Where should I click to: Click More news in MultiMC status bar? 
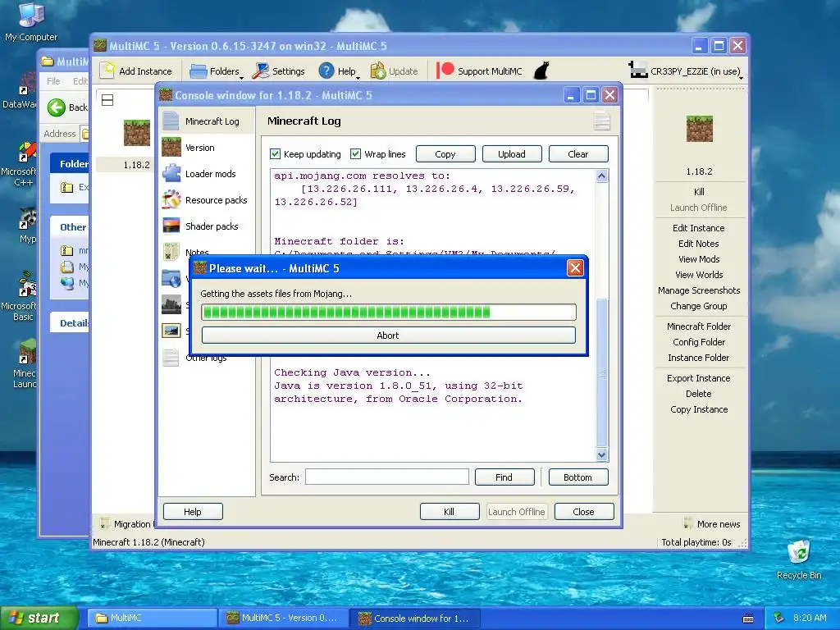point(713,524)
